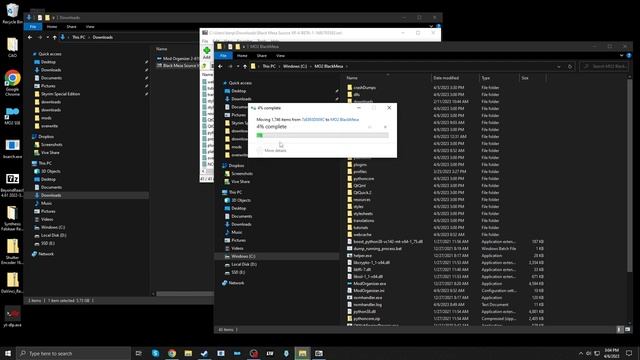640x360 pixels.
Task: Select dump_running_process.bat file
Action: pos(378,249)
